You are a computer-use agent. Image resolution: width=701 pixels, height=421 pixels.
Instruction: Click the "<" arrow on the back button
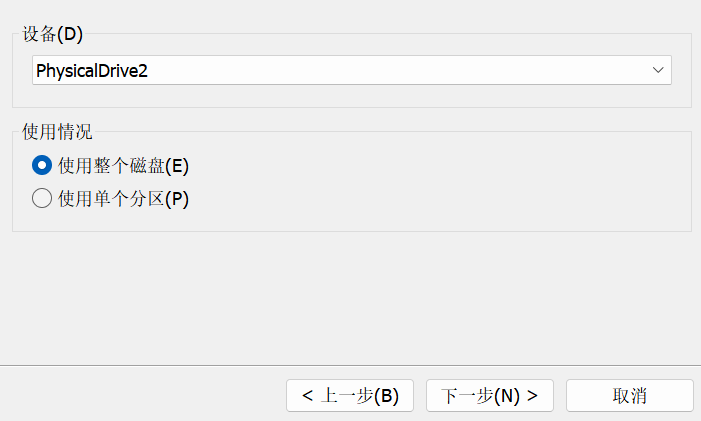point(307,395)
